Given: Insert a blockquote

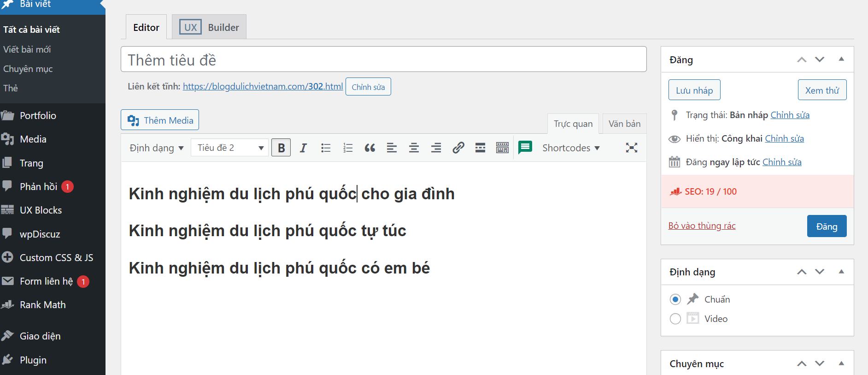Looking at the screenshot, I should tap(370, 148).
